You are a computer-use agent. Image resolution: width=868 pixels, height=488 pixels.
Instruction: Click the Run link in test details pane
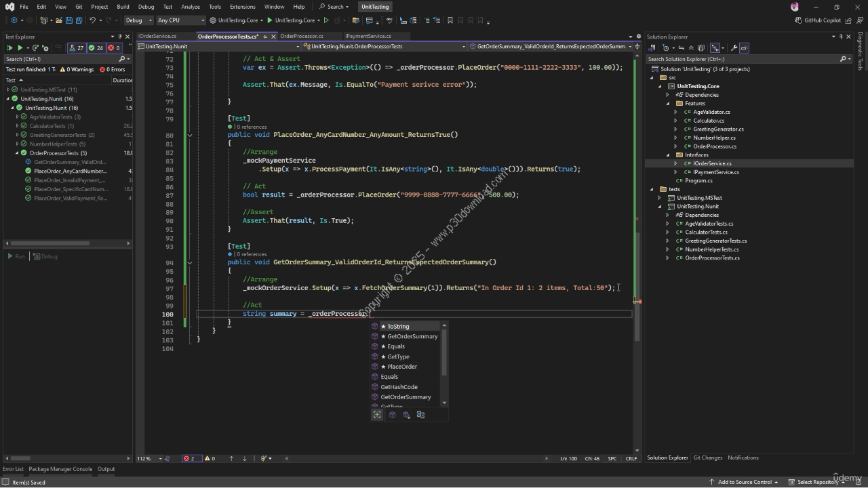pos(16,256)
